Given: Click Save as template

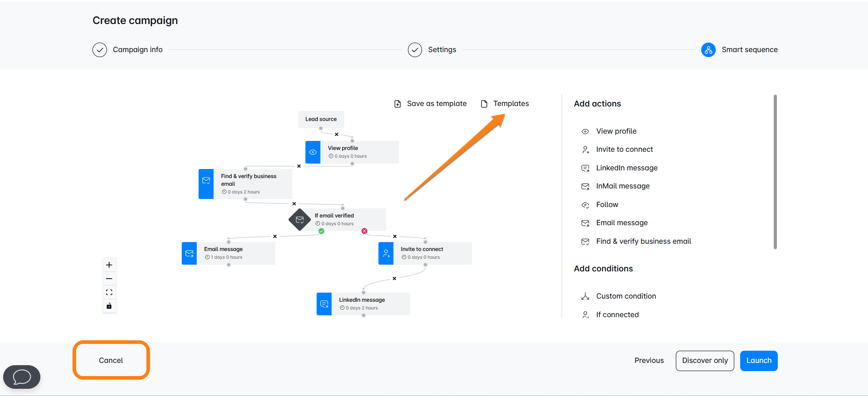Looking at the screenshot, I should click(x=431, y=104).
